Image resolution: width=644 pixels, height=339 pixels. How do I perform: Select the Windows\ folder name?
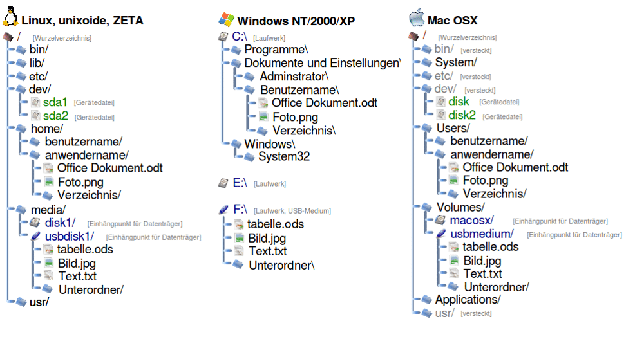click(270, 144)
